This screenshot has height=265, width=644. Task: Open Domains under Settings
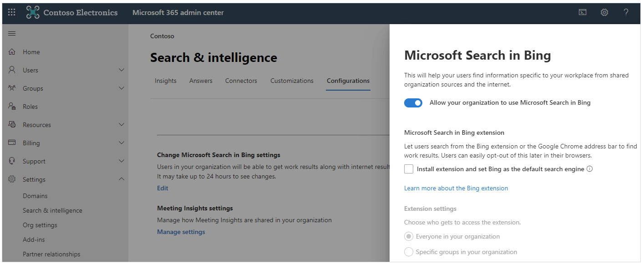coord(35,196)
